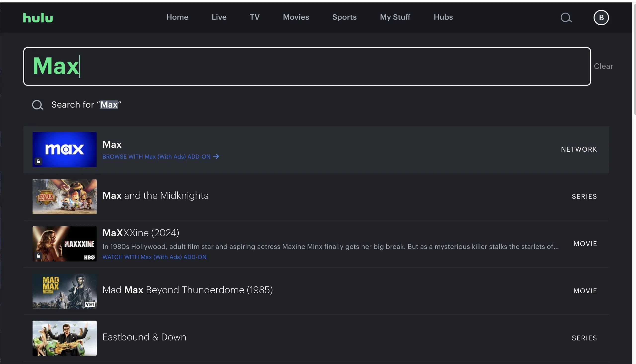Open Mad Max Beyond Thunderdome thumbnail
636x364 pixels.
tap(64, 291)
